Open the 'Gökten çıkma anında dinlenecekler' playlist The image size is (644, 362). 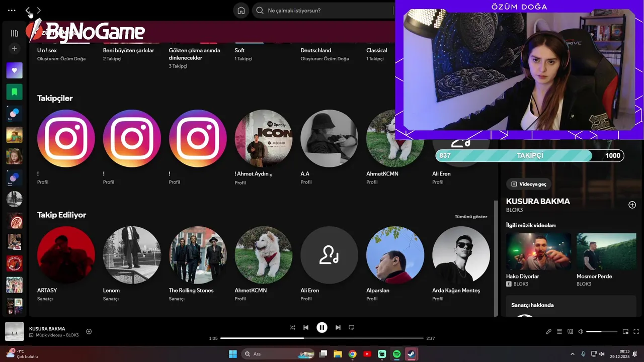[x=194, y=54]
